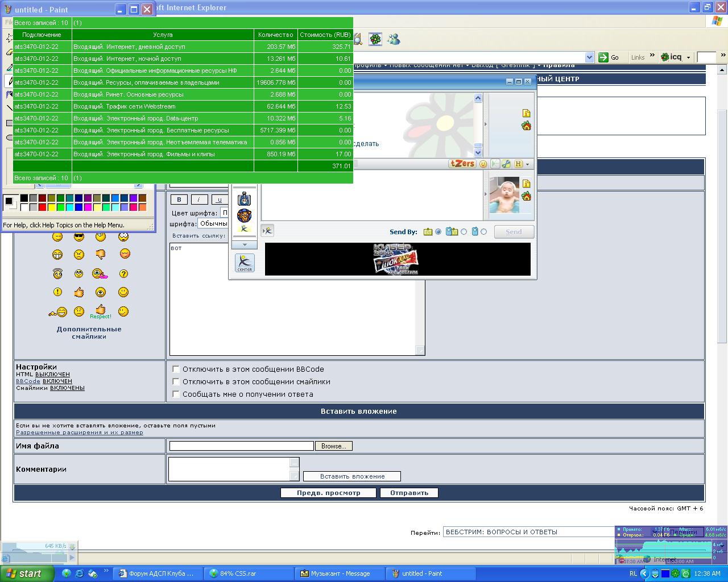Click the bold B formatting button

(179, 199)
